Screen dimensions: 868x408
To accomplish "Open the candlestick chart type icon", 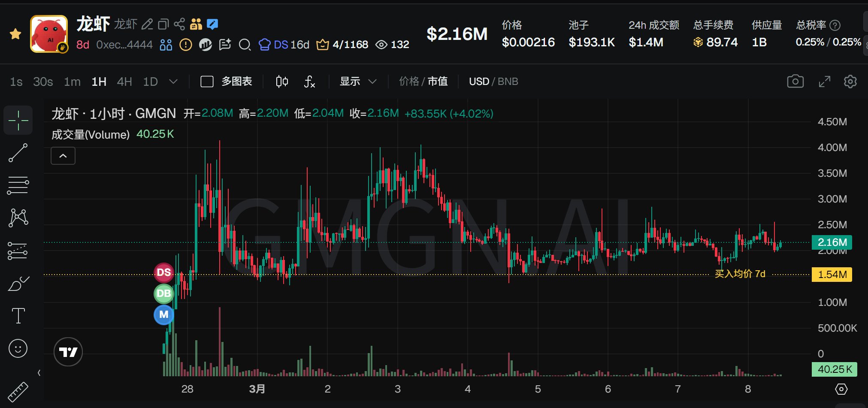I will click(x=282, y=82).
